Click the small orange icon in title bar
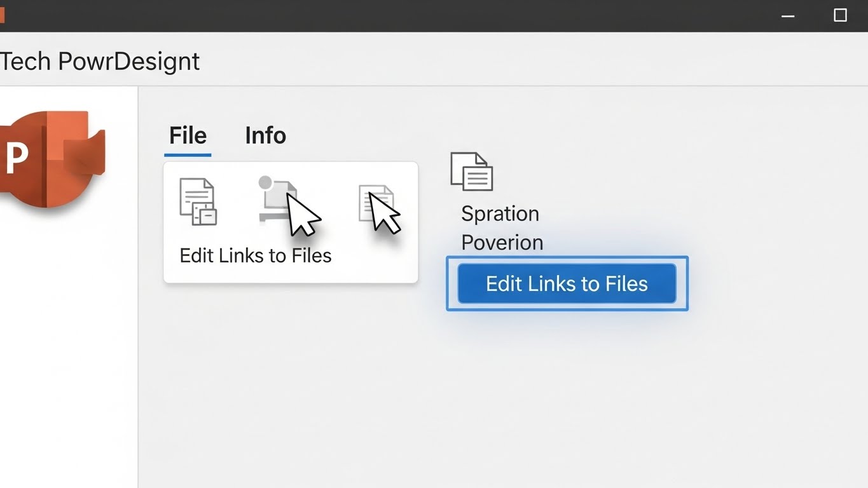The width and height of the screenshot is (868, 488). pyautogui.click(x=2, y=15)
